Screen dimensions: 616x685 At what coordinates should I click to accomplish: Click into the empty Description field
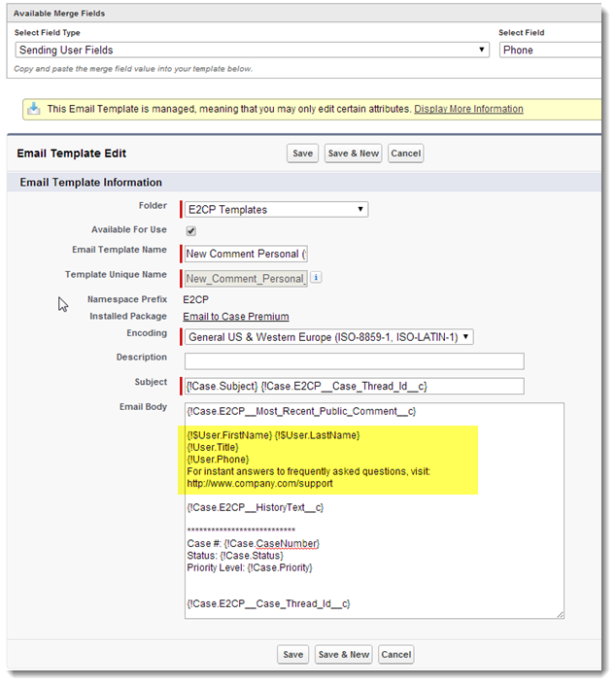[355, 361]
